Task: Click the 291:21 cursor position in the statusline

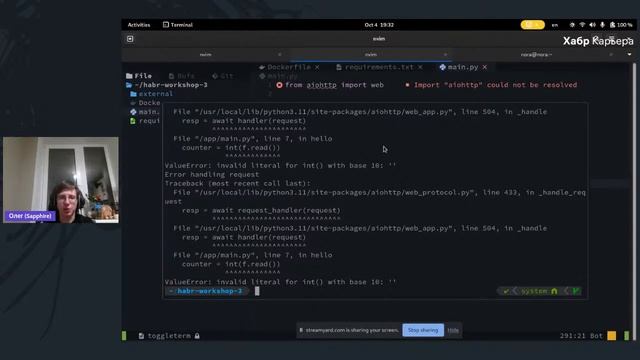Action: point(573,336)
